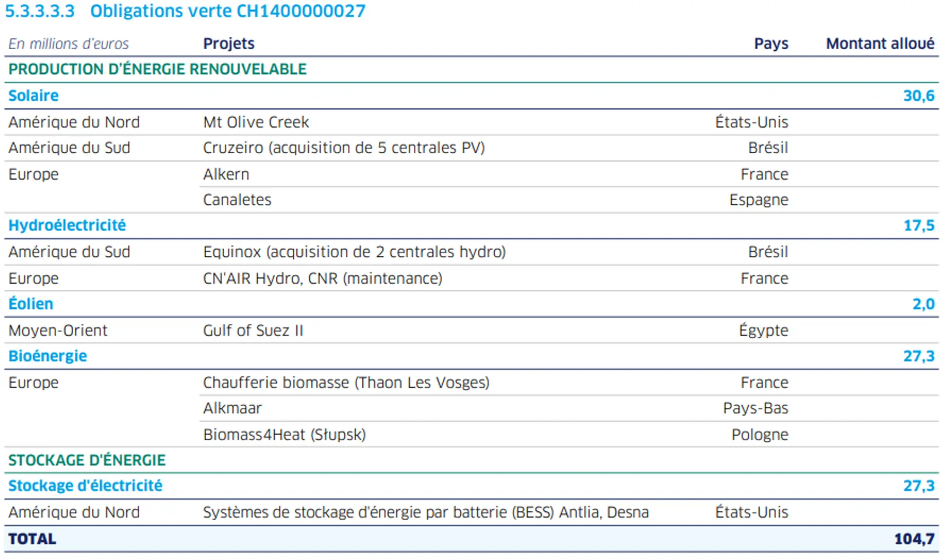Select the total amount 104,7
The width and height of the screenshot is (946, 560).
914,539
